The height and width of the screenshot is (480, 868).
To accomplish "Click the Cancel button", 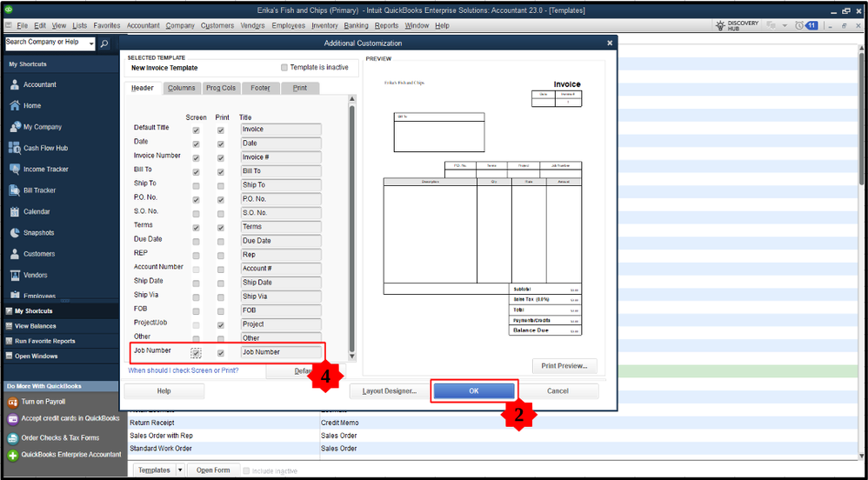I will (558, 390).
